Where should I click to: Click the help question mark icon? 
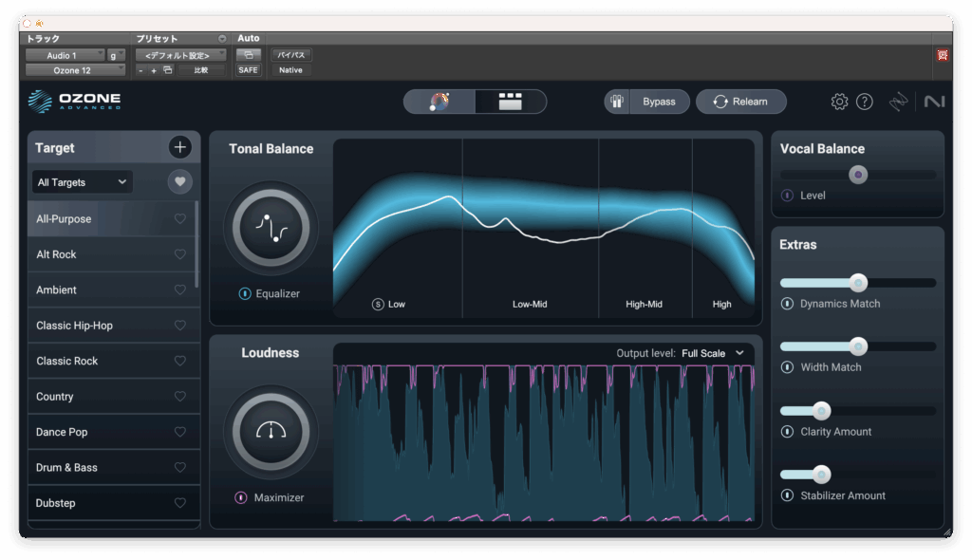[x=864, y=102]
